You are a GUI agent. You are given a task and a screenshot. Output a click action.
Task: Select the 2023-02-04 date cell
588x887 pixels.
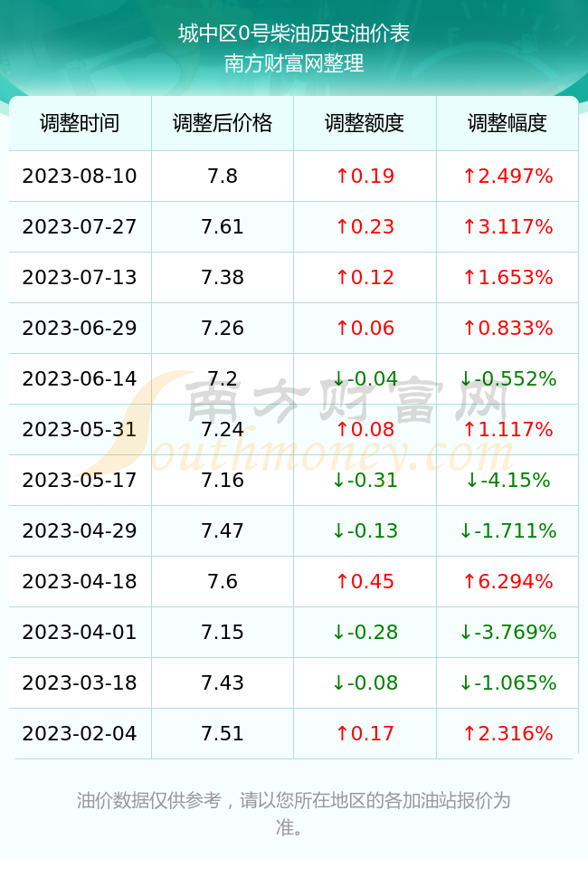coord(80,734)
